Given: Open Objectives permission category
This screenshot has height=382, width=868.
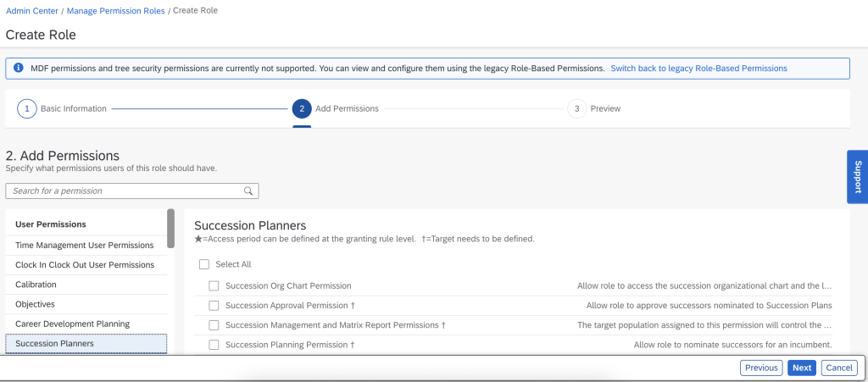Looking at the screenshot, I should pos(35,304).
